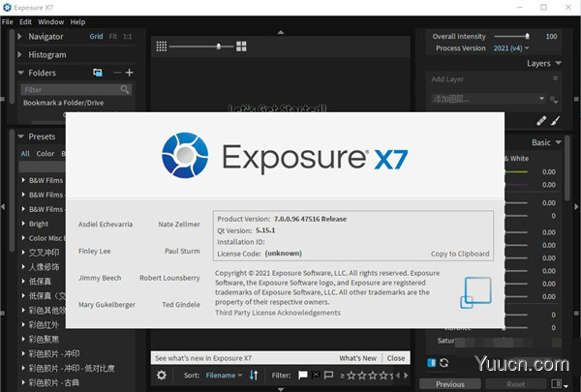Open the Help menu
Screen dimensions: 581x392
77,22
